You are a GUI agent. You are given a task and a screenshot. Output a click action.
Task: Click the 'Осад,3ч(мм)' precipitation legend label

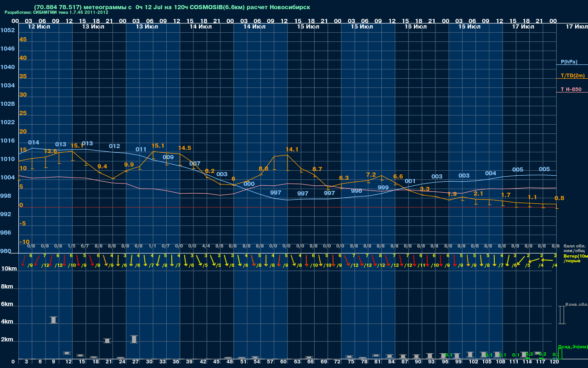[x=573, y=346]
